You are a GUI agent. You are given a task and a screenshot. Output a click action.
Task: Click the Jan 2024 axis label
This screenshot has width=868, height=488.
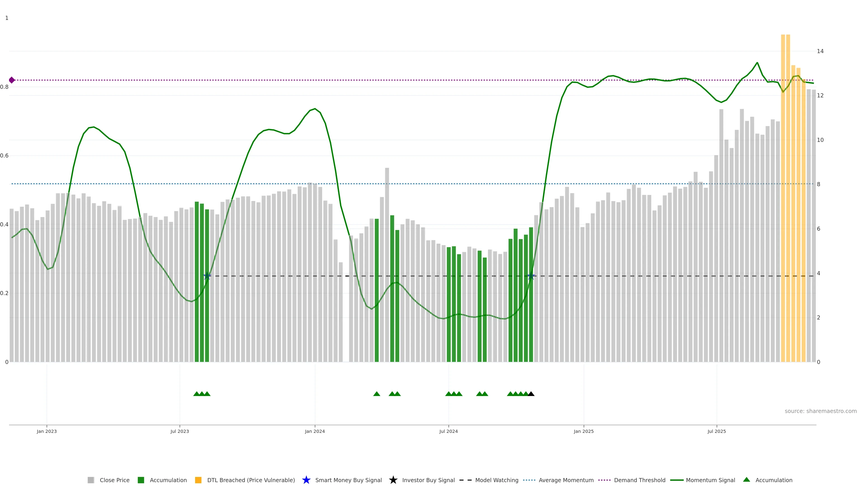[x=315, y=432]
